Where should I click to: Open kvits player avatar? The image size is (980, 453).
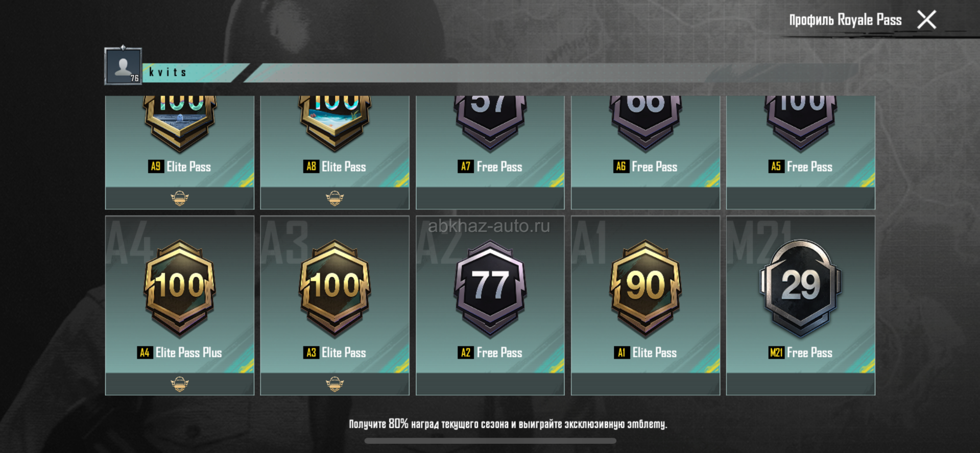[123, 65]
